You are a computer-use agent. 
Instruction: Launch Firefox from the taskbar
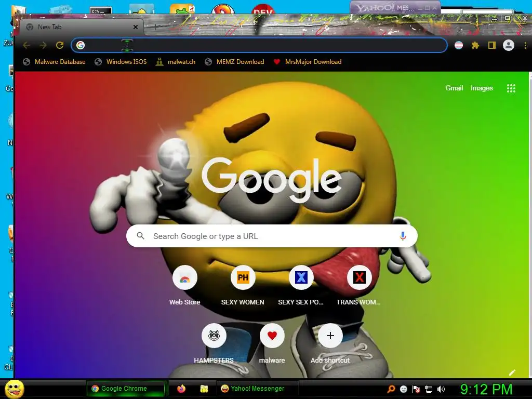[181, 389]
